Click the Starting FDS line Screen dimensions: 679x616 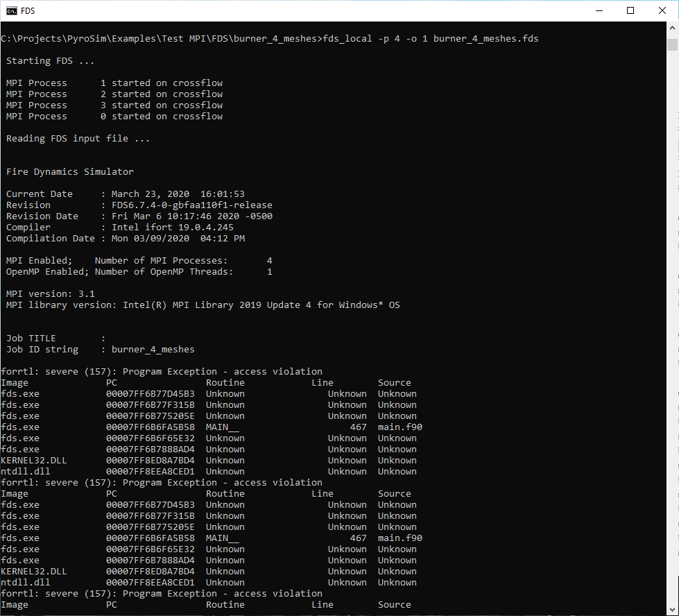point(49,60)
